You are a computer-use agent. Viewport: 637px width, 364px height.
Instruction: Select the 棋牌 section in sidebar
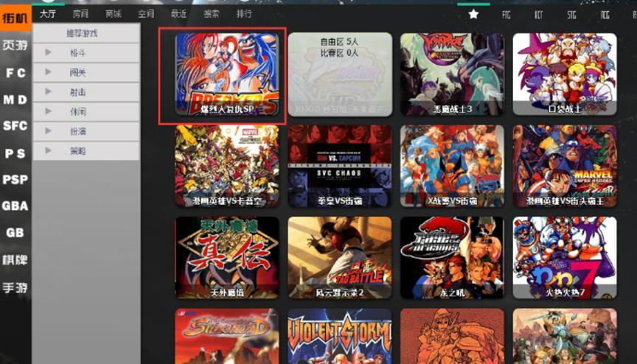pos(15,259)
